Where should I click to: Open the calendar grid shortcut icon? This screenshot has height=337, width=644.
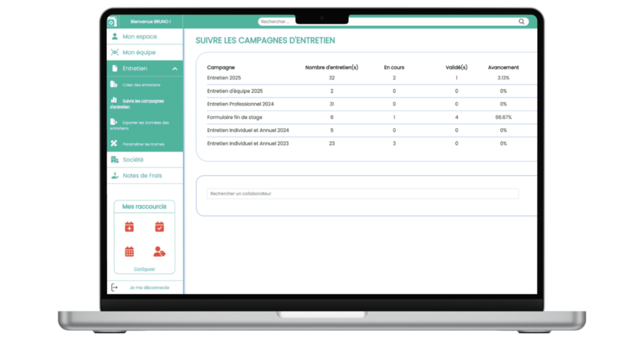(130, 251)
